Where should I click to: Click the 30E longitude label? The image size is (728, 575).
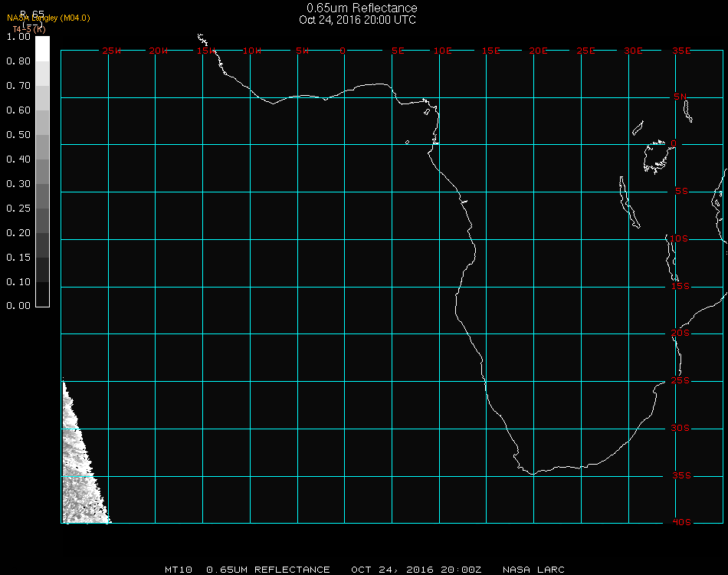[x=634, y=51]
